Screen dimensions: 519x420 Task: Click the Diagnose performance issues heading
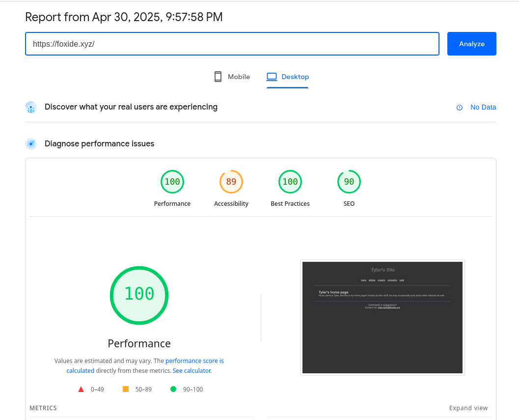(99, 144)
